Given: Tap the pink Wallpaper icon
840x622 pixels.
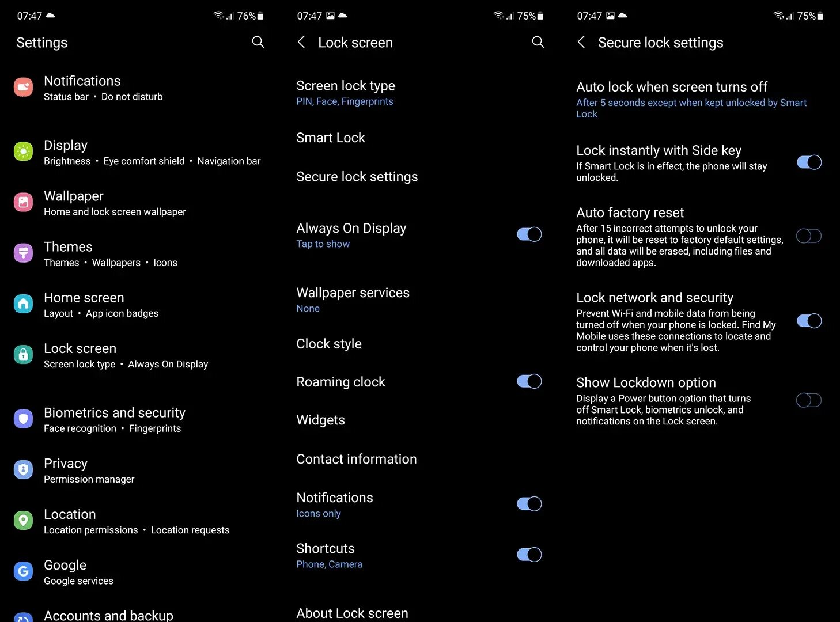Looking at the screenshot, I should coord(23,203).
